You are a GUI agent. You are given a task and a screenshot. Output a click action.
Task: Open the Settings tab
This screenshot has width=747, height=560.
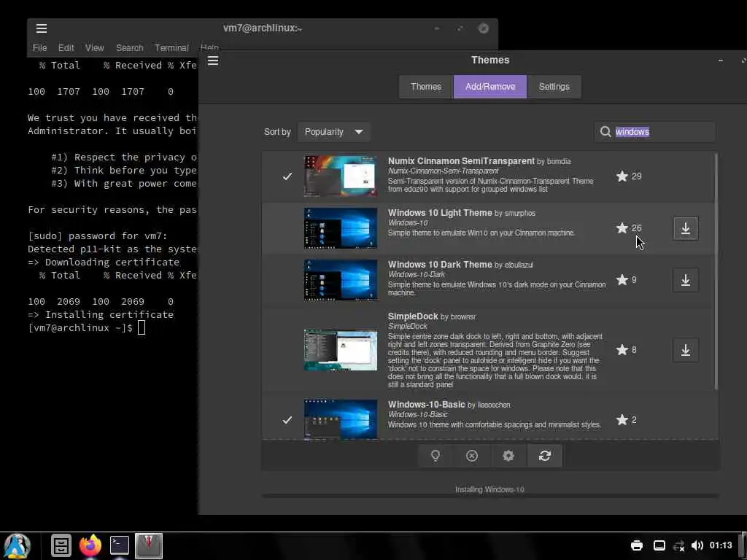coord(554,87)
